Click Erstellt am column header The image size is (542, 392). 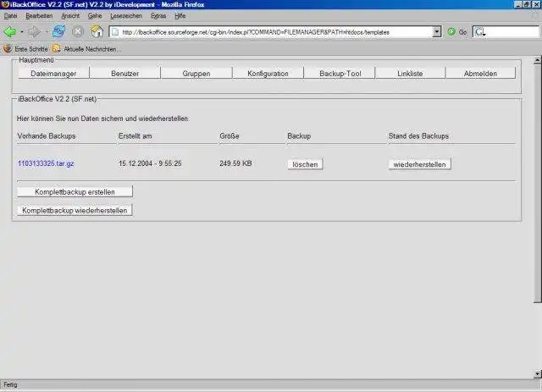pyautogui.click(x=135, y=135)
